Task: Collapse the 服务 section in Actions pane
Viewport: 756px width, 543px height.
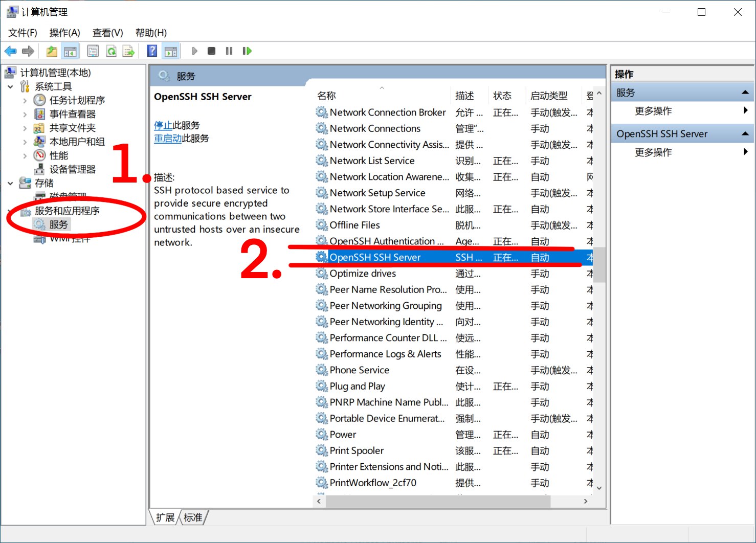Action: 745,93
